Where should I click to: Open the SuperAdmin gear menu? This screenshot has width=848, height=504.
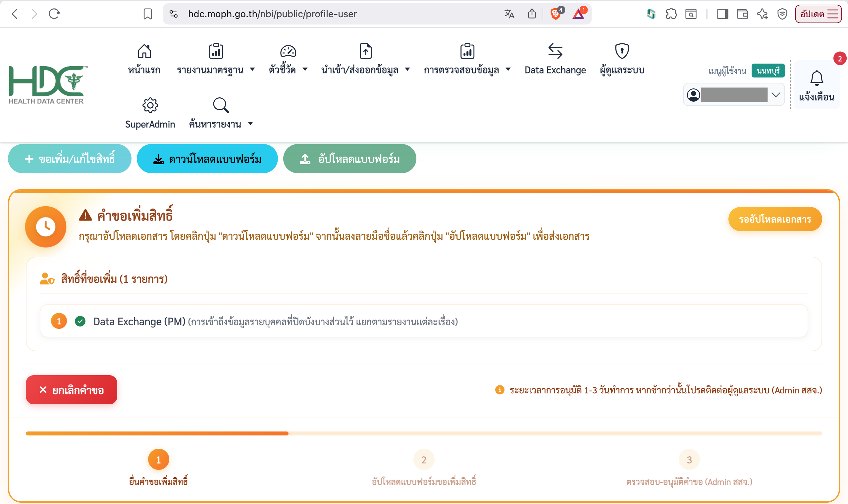[x=150, y=114]
